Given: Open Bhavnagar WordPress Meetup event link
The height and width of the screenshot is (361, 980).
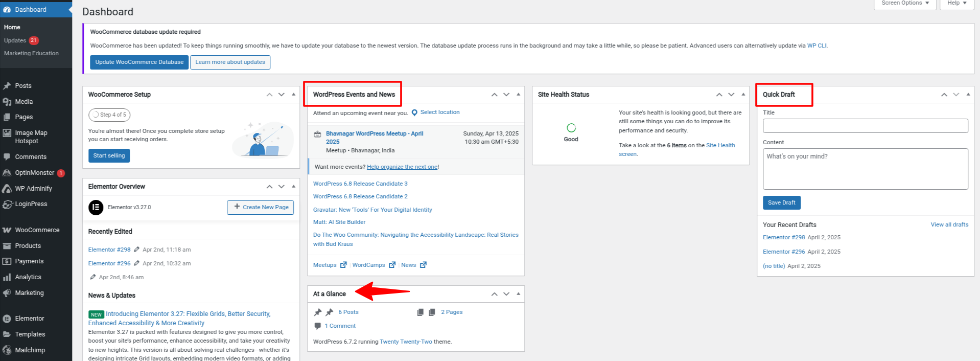Looking at the screenshot, I should coord(375,138).
